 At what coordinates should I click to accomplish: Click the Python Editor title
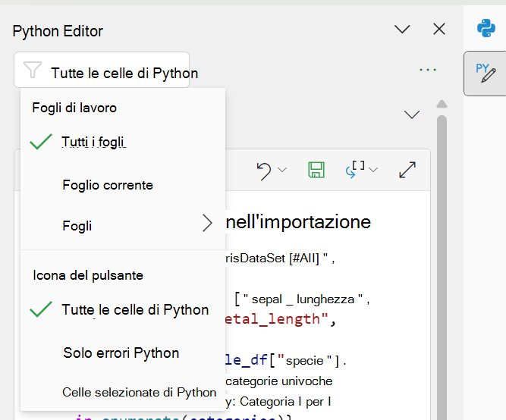click(58, 31)
